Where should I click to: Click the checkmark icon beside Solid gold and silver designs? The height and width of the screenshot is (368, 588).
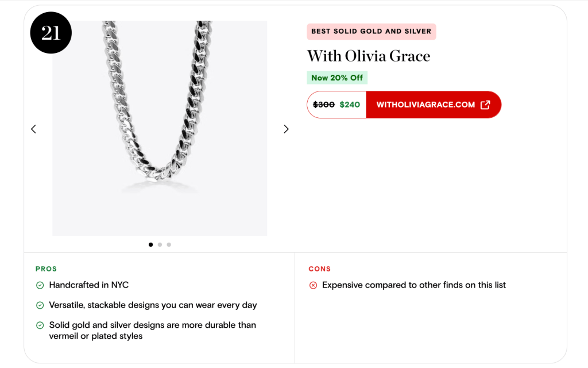coord(40,325)
